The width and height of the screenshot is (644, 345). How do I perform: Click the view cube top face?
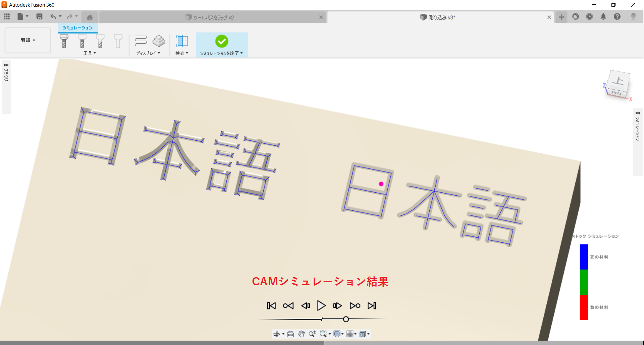pos(618,81)
